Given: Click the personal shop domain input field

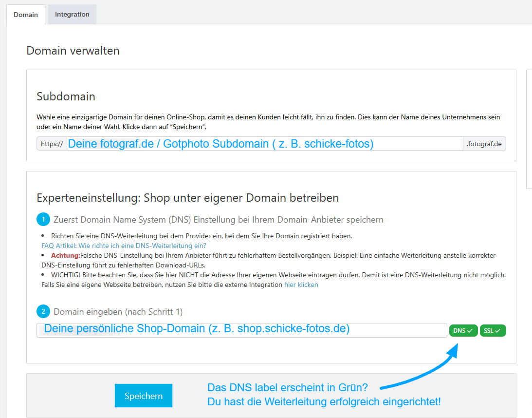Looking at the screenshot, I should [241, 330].
